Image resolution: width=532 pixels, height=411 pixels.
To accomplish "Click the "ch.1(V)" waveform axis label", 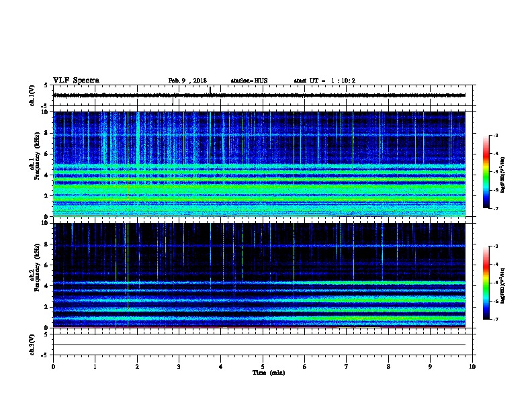I will (x=32, y=95).
